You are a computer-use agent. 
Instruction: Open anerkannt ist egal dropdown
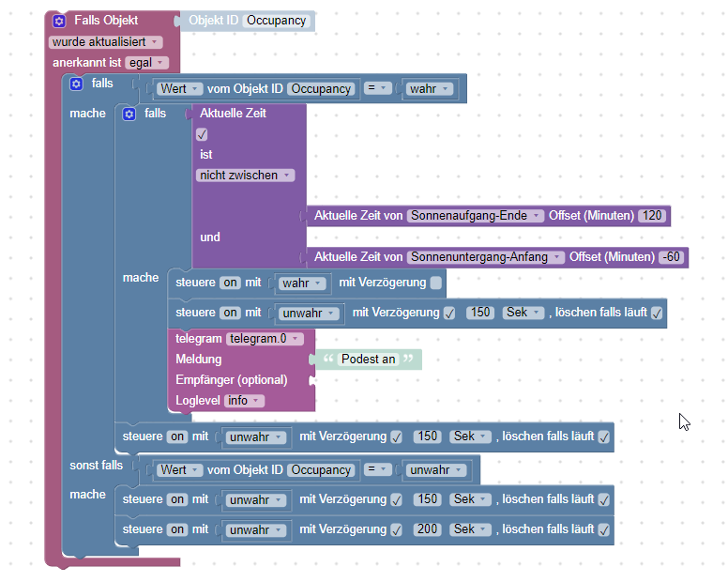146,63
